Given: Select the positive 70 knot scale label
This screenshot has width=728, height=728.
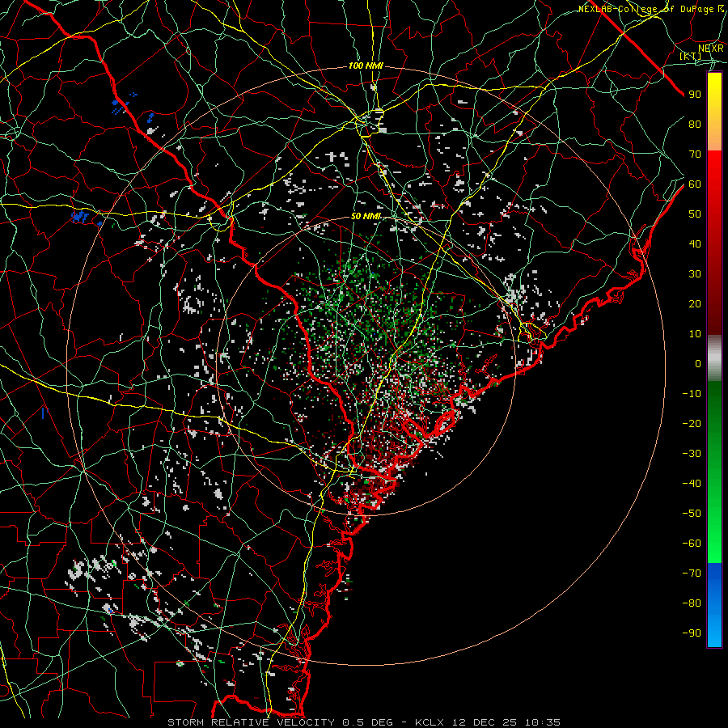Looking at the screenshot, I should click(x=695, y=154).
